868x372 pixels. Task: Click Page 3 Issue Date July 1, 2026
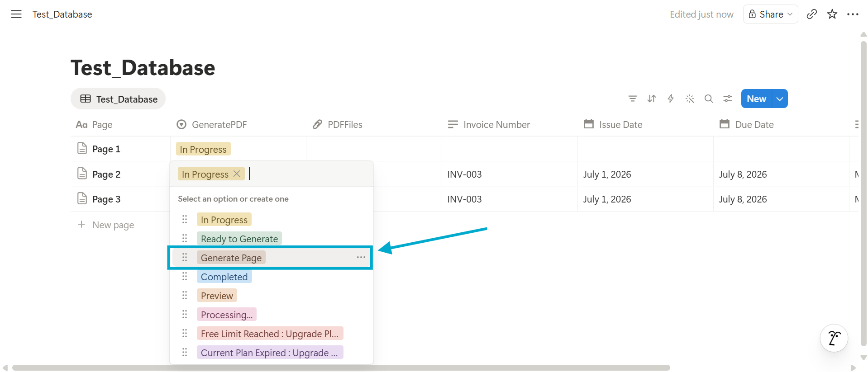pos(607,199)
